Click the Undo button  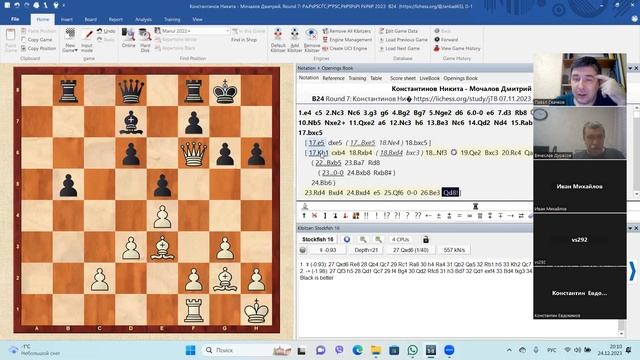coord(106,31)
